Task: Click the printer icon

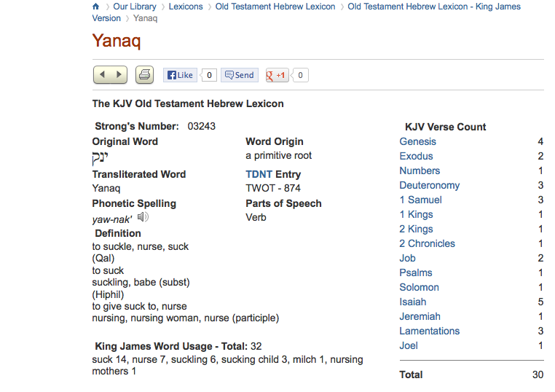Action: click(144, 74)
